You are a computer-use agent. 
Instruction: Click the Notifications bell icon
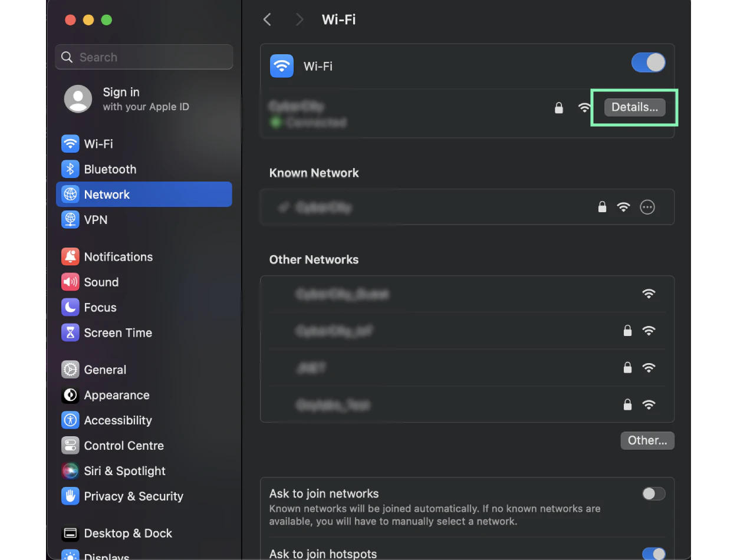pyautogui.click(x=70, y=257)
